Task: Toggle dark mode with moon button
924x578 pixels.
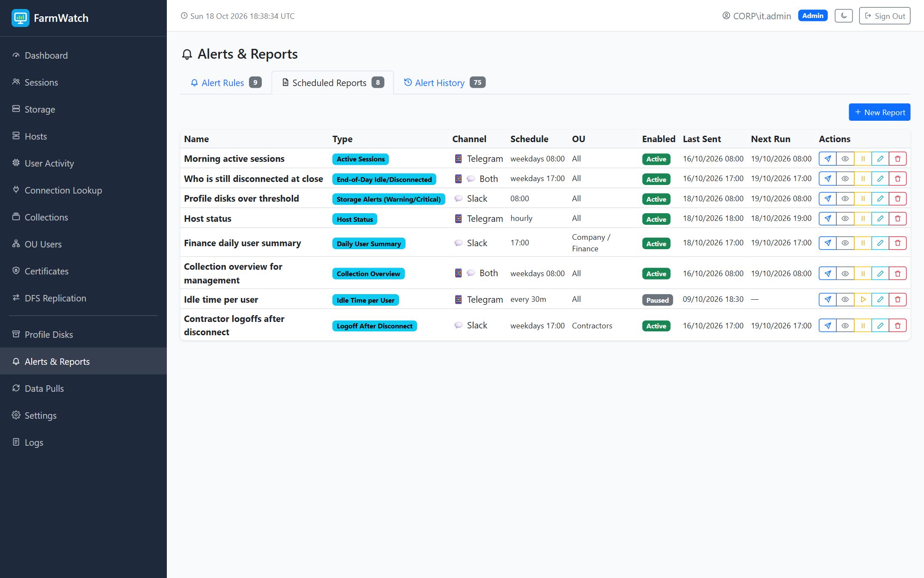Action: [844, 16]
